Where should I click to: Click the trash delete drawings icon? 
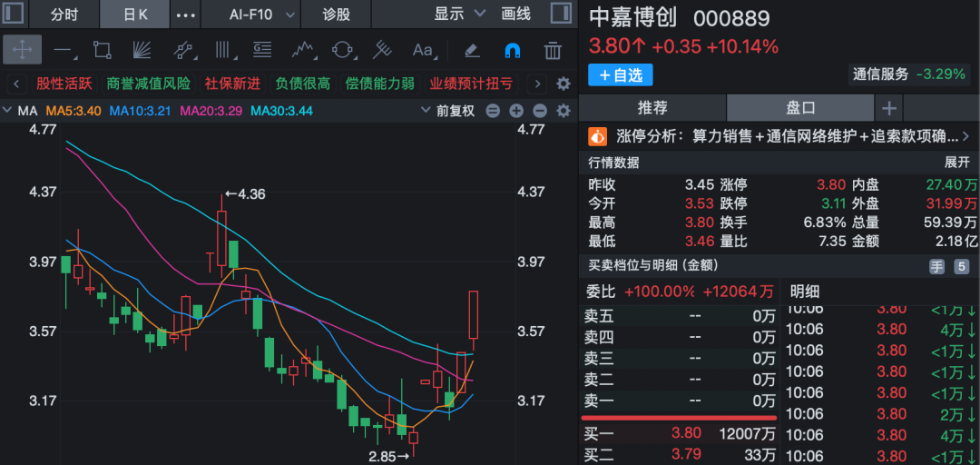553,50
